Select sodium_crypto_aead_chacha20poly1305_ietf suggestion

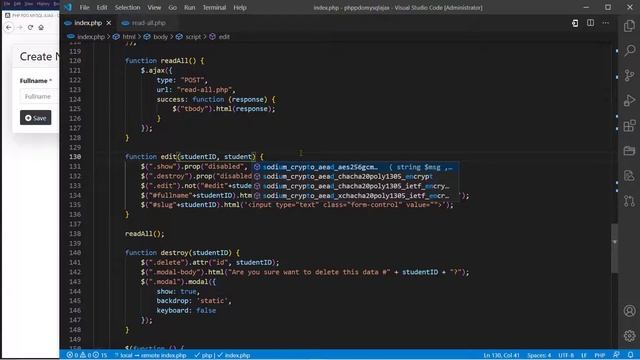tap(355, 186)
